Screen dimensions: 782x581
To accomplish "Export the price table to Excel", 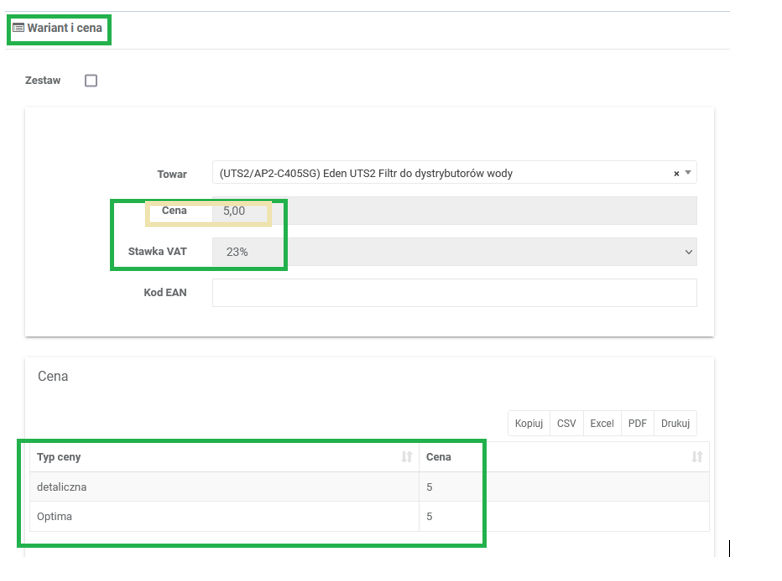I will (601, 423).
